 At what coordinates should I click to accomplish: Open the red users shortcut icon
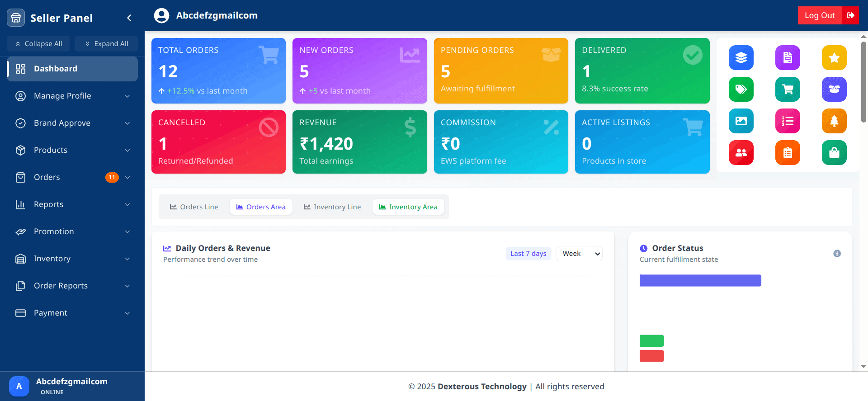click(741, 153)
